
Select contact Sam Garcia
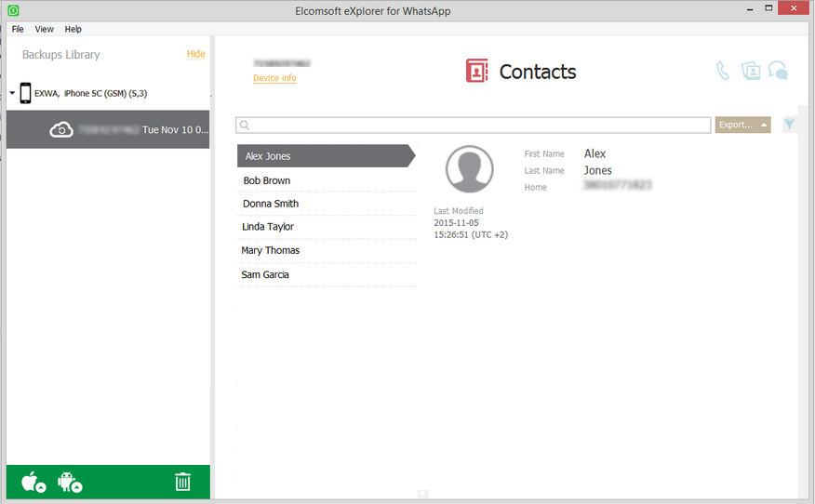coord(326,274)
